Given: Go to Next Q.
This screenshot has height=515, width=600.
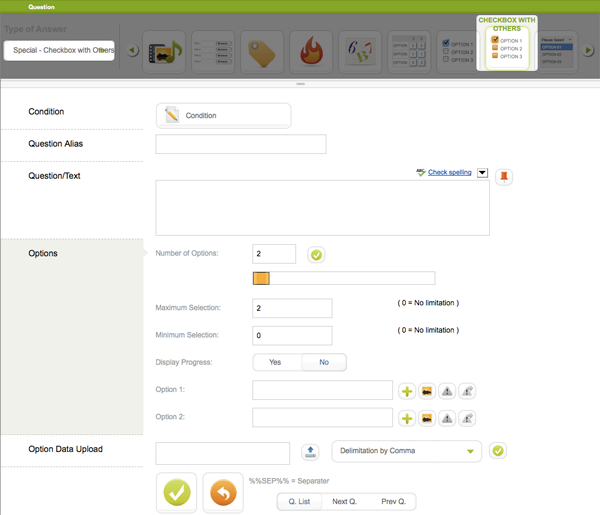Looking at the screenshot, I should click(x=345, y=501).
